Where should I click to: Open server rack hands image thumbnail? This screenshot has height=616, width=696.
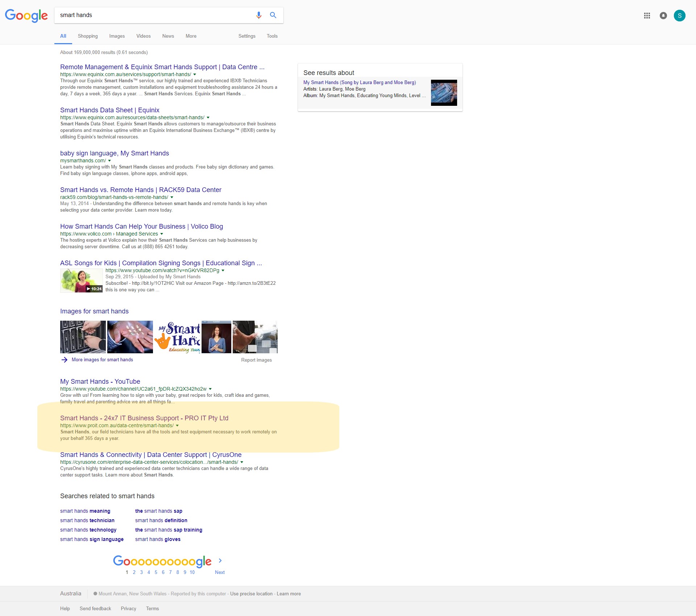[83, 337]
